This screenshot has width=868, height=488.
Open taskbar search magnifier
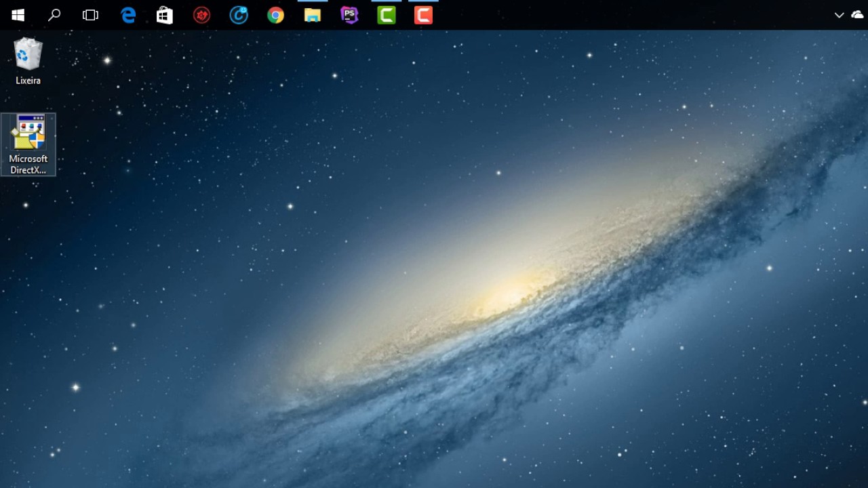point(54,15)
